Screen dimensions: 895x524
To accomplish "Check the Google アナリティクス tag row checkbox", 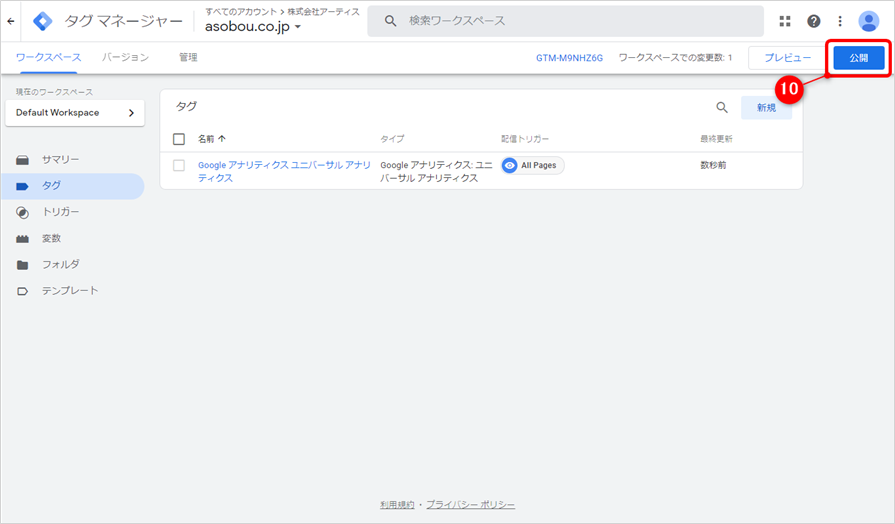I will pyautogui.click(x=179, y=165).
